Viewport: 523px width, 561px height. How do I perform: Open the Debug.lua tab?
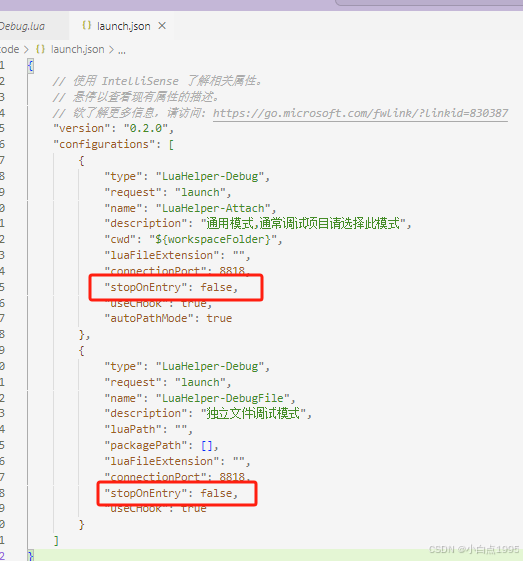point(22,26)
